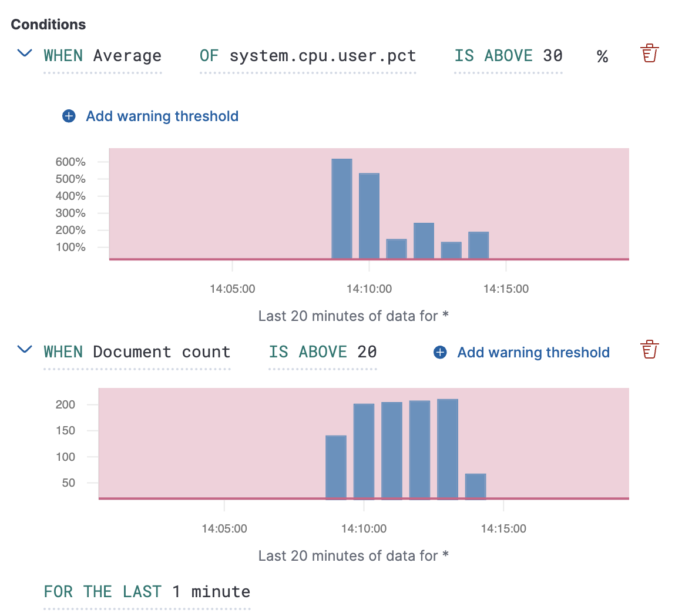The width and height of the screenshot is (692, 616).
Task: Delete the CPU usage condition via trash icon
Action: click(x=649, y=53)
